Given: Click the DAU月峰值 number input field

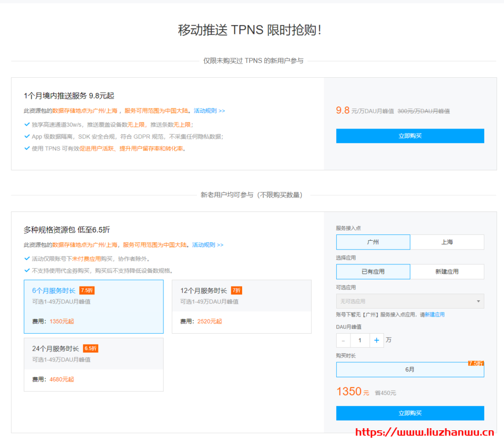Looking at the screenshot, I should click(x=360, y=340).
